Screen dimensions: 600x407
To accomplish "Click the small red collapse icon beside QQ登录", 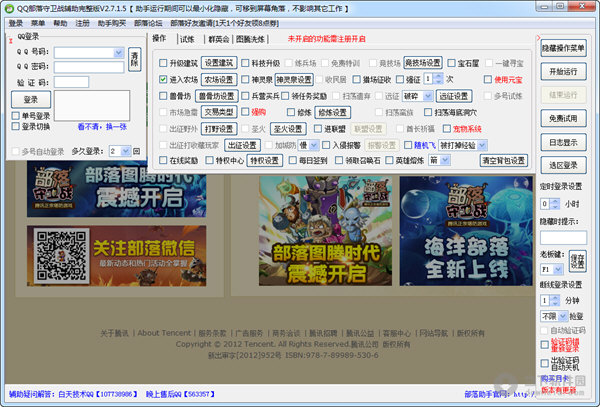I will (x=11, y=41).
